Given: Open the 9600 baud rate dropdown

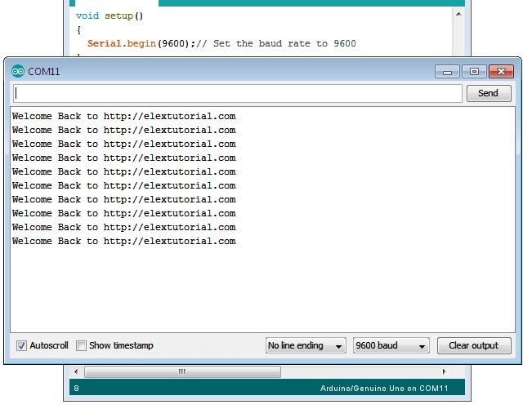Looking at the screenshot, I should coord(391,345).
